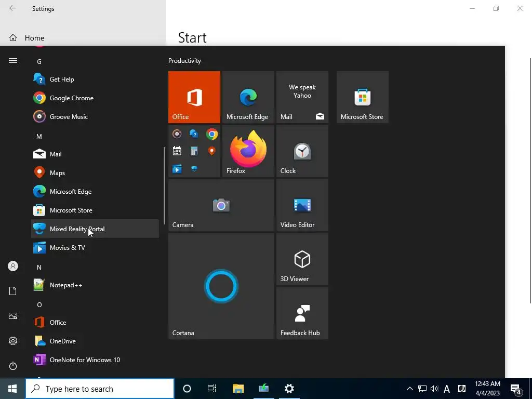
Task: Expand the Start menu hamburger navigation
Action: coord(13,61)
